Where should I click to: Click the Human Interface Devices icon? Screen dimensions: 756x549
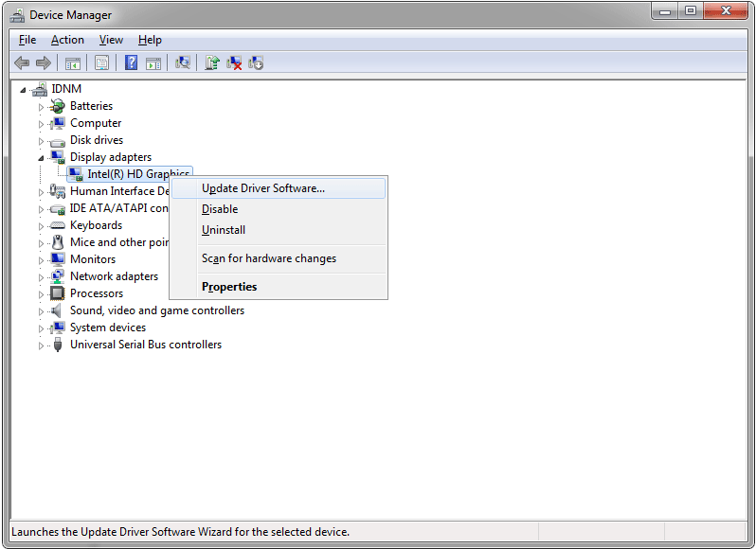tap(58, 191)
